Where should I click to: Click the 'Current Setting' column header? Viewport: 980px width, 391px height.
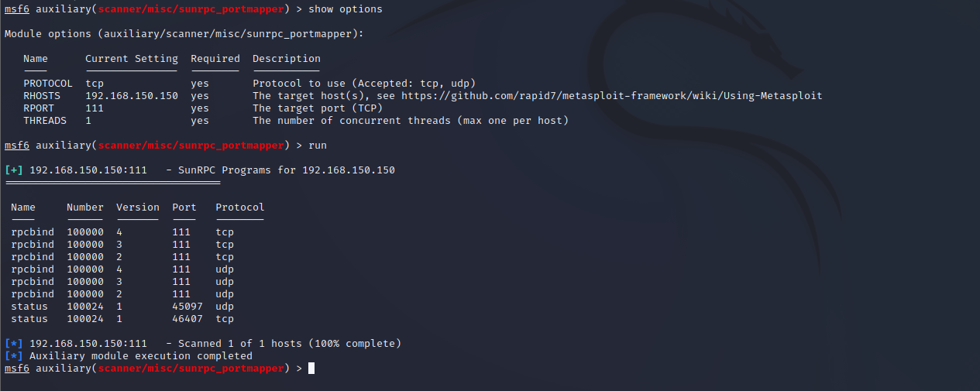click(132, 59)
